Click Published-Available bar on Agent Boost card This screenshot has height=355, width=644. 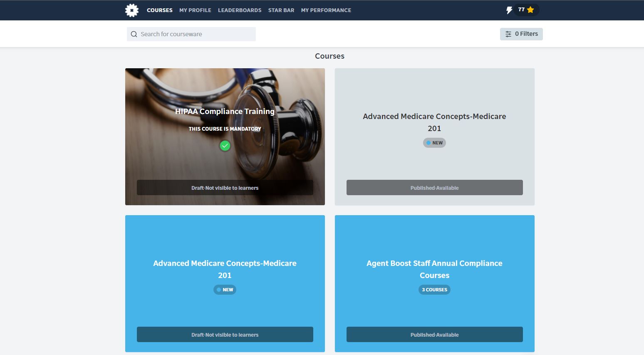(435, 335)
